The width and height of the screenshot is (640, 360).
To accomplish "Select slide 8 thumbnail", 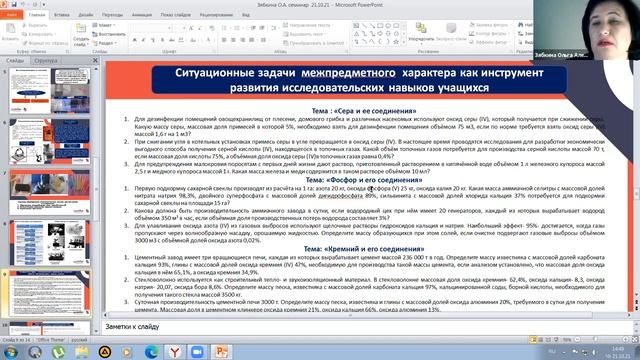I will click(49, 243).
